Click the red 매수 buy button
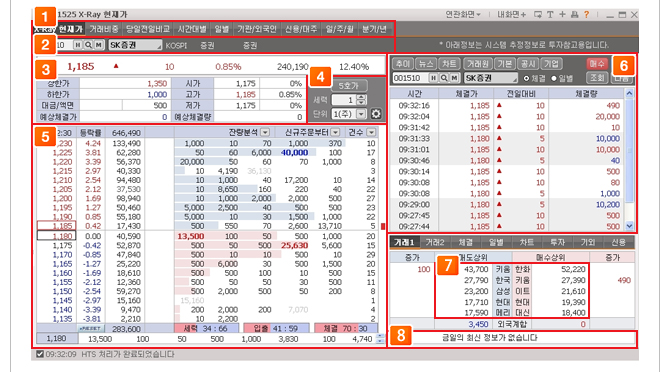The width and height of the screenshot is (670, 372). pyautogui.click(x=597, y=64)
